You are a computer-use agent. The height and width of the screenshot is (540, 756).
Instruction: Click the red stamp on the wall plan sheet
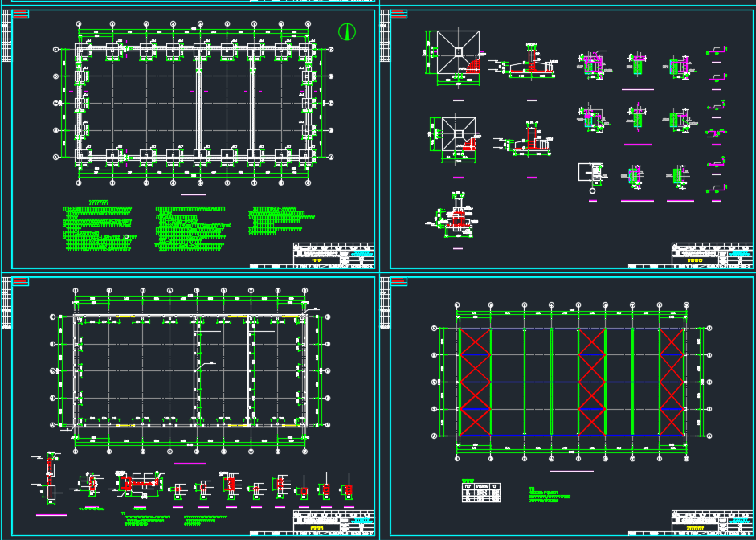(20, 281)
